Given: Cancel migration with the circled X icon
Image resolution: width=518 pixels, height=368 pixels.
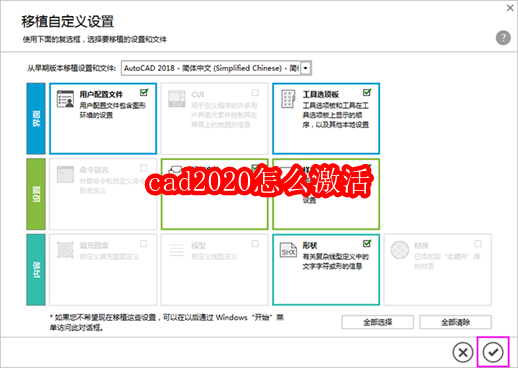Looking at the screenshot, I should tap(463, 352).
